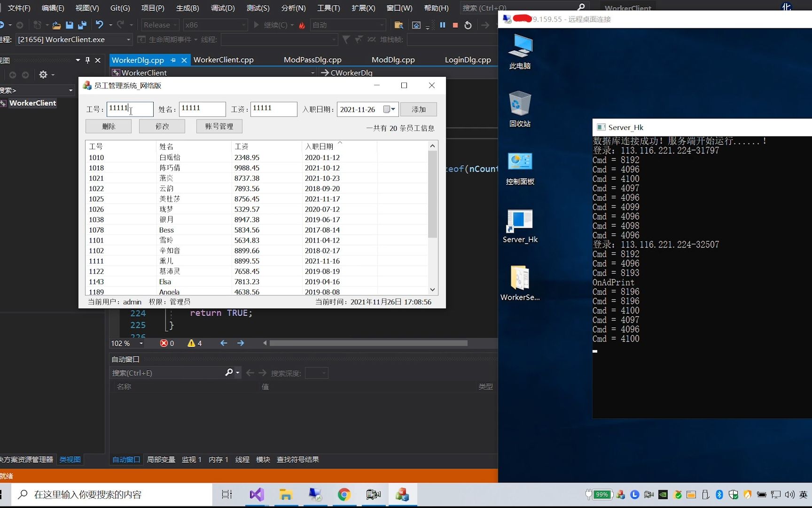This screenshot has width=812, height=508.
Task: Switch input language via the 英 tray toggle
Action: pyautogui.click(x=803, y=494)
